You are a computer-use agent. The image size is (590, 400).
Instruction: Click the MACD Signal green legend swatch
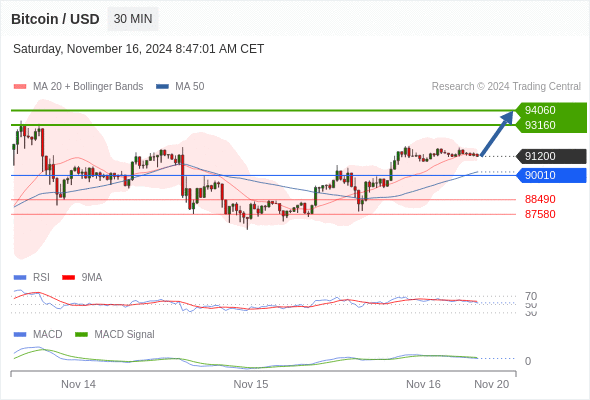point(81,335)
